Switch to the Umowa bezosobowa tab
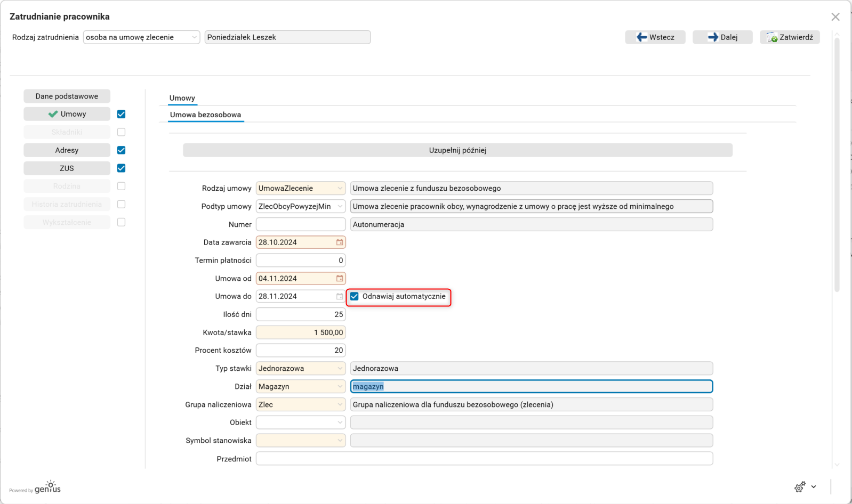This screenshot has height=504, width=852. click(x=205, y=115)
